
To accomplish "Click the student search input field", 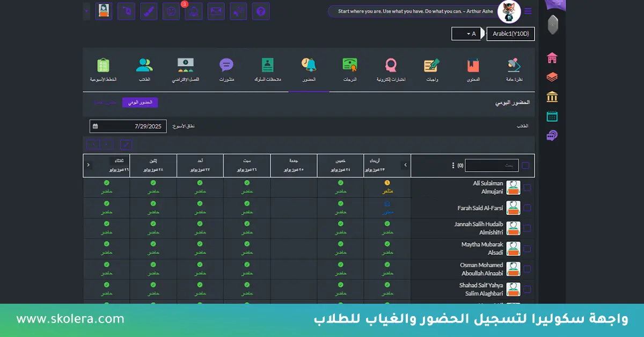I will 491,165.
